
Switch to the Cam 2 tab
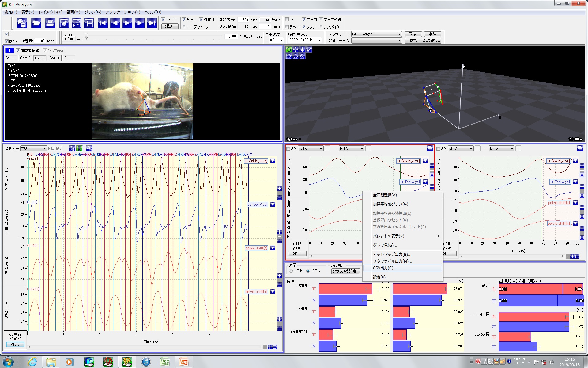point(25,58)
